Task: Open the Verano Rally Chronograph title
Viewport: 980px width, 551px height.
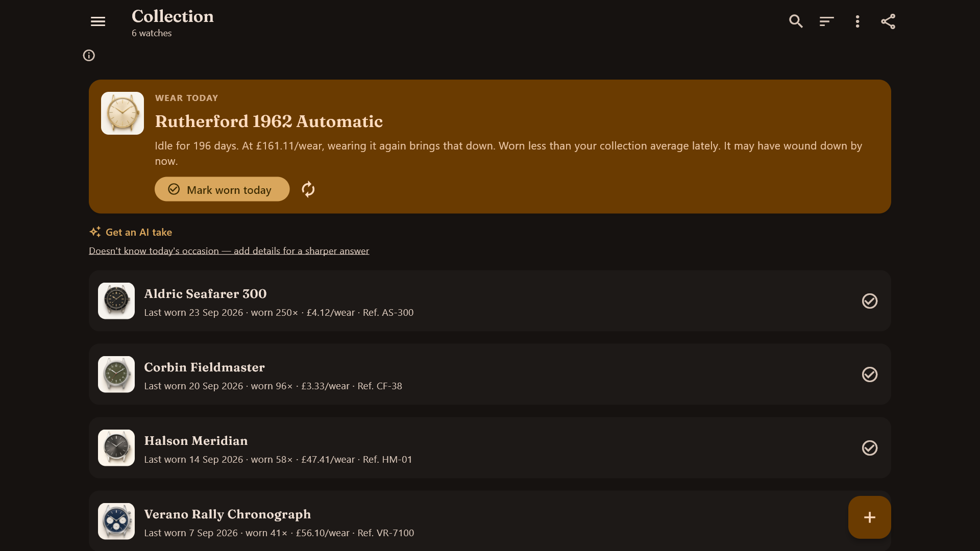Action: [x=228, y=514]
